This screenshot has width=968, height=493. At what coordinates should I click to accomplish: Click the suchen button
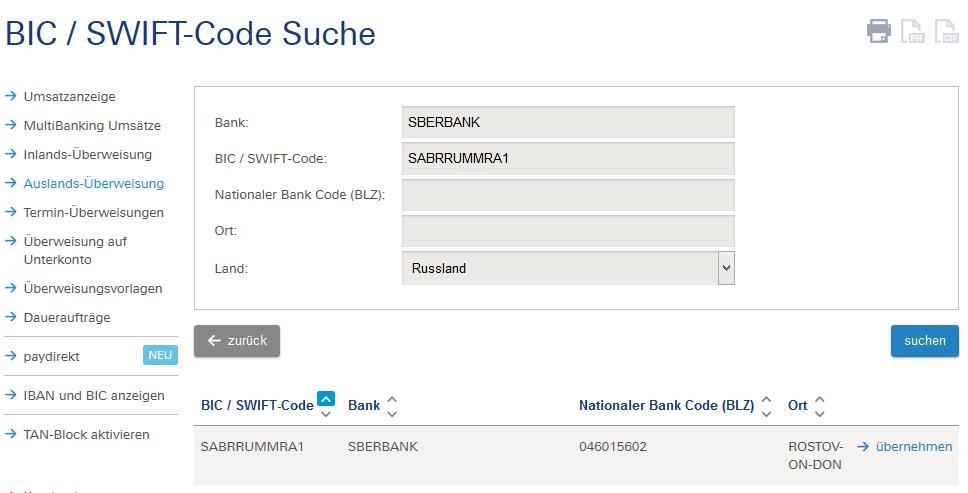925,341
